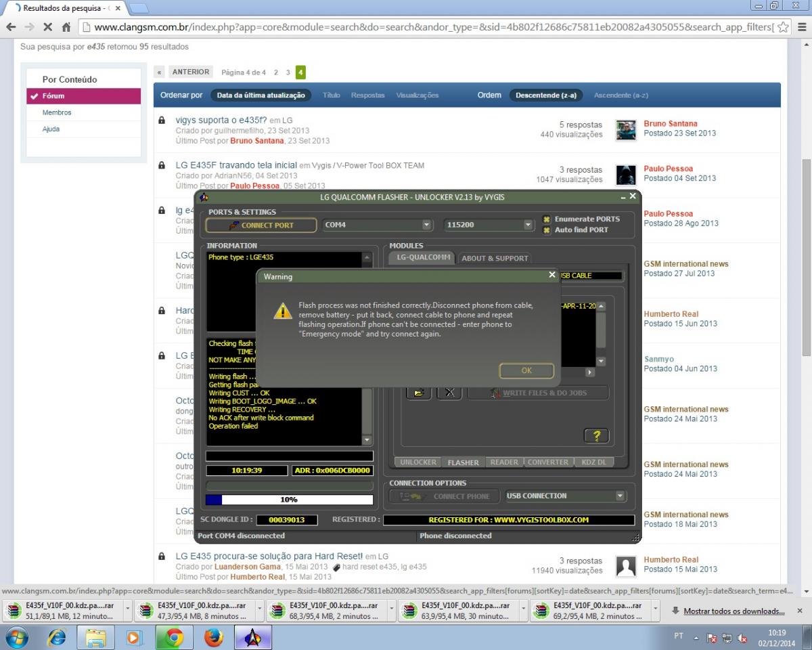The width and height of the screenshot is (812, 650).
Task: Open Windows Start button
Action: [x=16, y=638]
